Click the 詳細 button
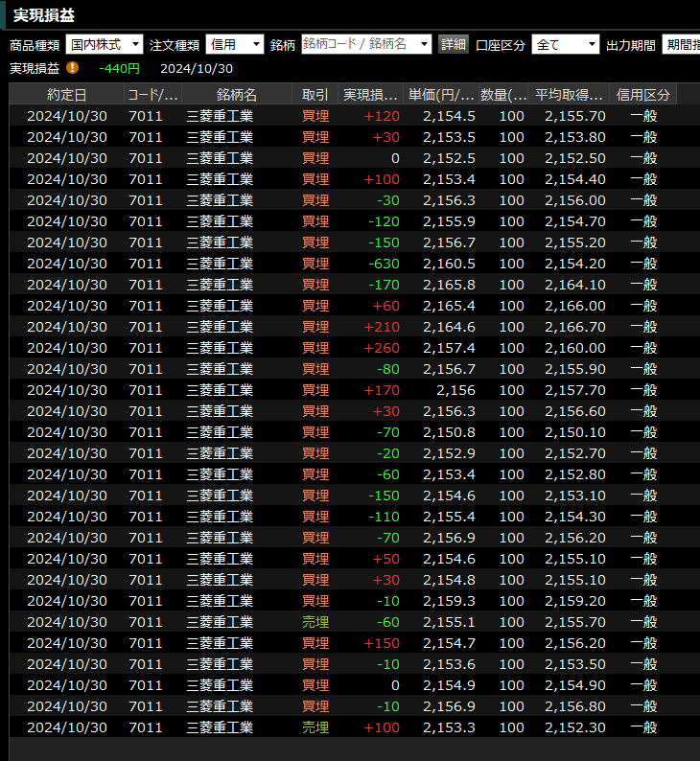Image resolution: width=700 pixels, height=761 pixels. point(454,45)
